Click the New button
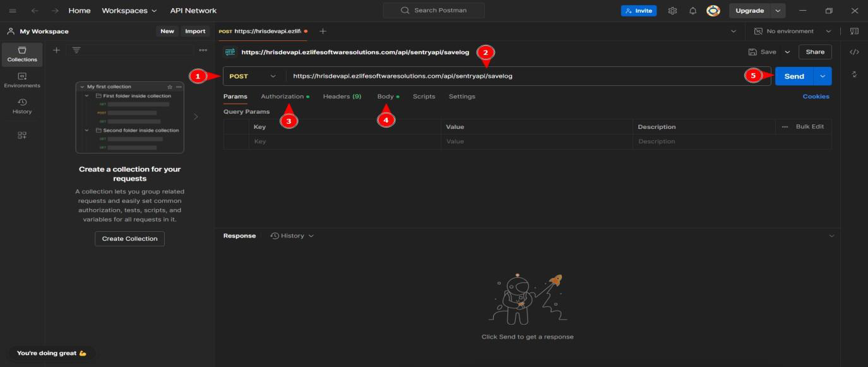The image size is (868, 367). (x=167, y=31)
